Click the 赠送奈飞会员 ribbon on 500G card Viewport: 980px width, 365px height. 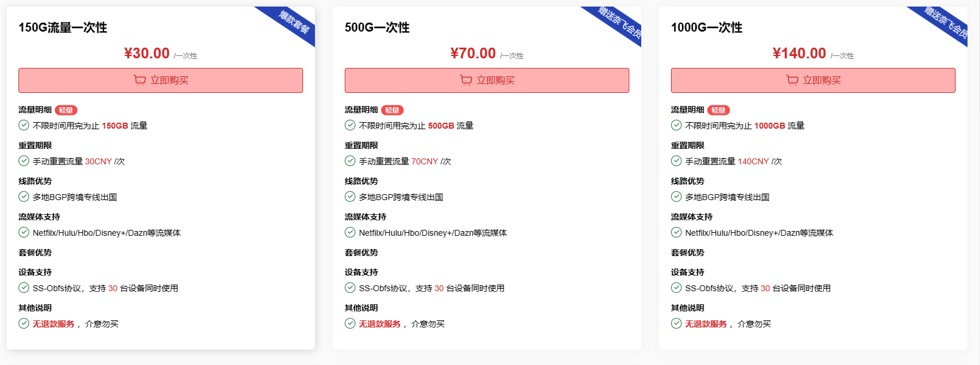click(x=620, y=23)
